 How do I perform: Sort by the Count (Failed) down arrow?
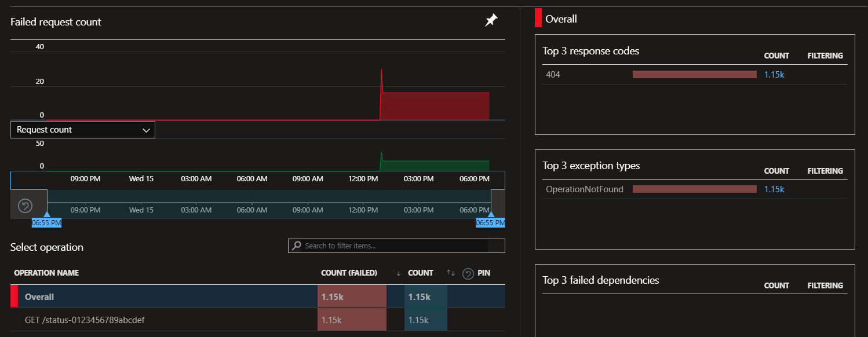398,273
